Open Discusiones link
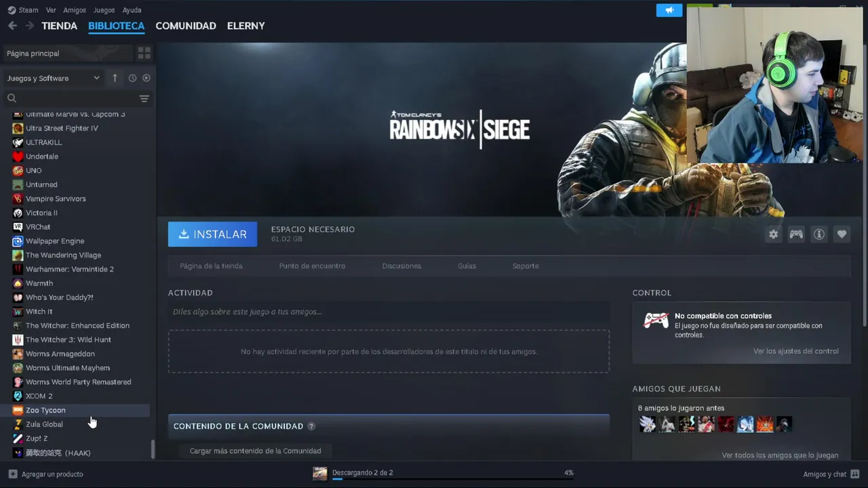Image resolution: width=868 pixels, height=488 pixels. 401,266
